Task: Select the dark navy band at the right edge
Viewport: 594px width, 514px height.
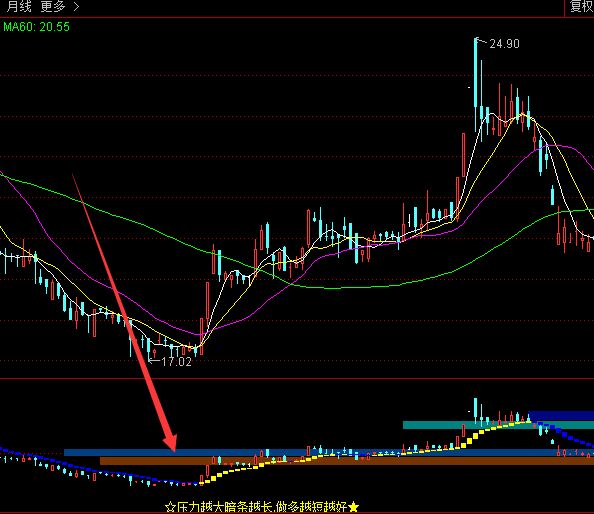Action: (561, 416)
